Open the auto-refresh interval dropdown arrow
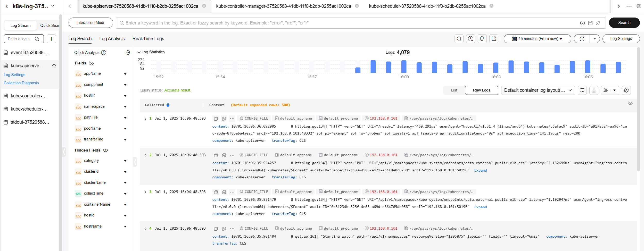Viewport: 644px width, 251px height. 595,39
